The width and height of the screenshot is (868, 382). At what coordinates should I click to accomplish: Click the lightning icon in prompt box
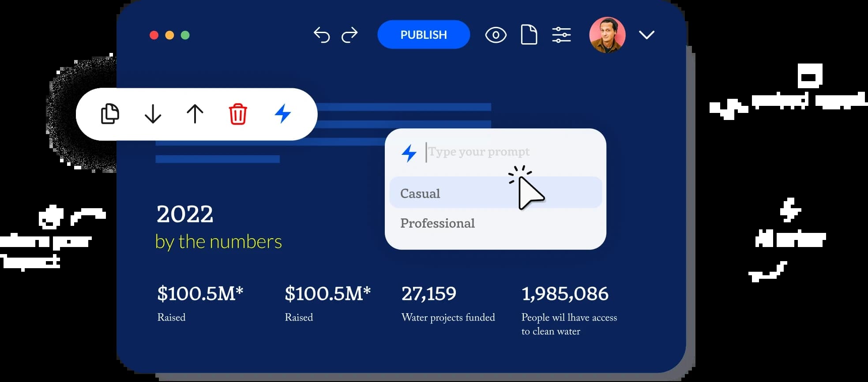[409, 153]
